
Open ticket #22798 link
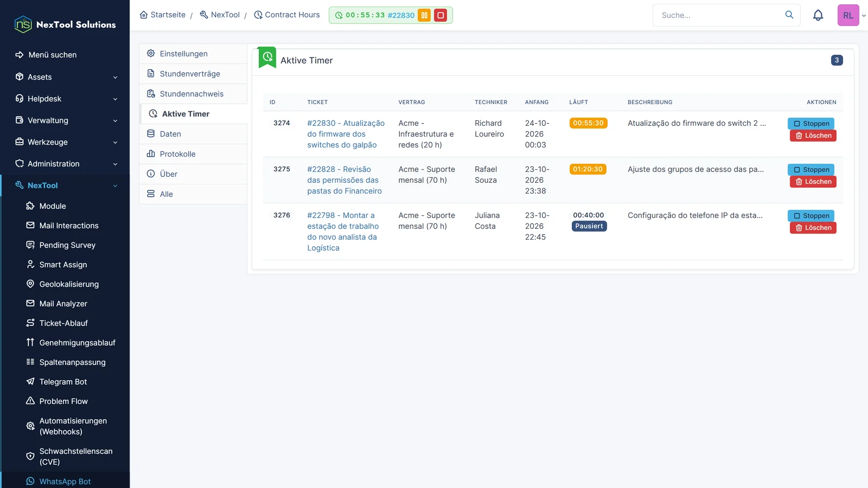[343, 232]
